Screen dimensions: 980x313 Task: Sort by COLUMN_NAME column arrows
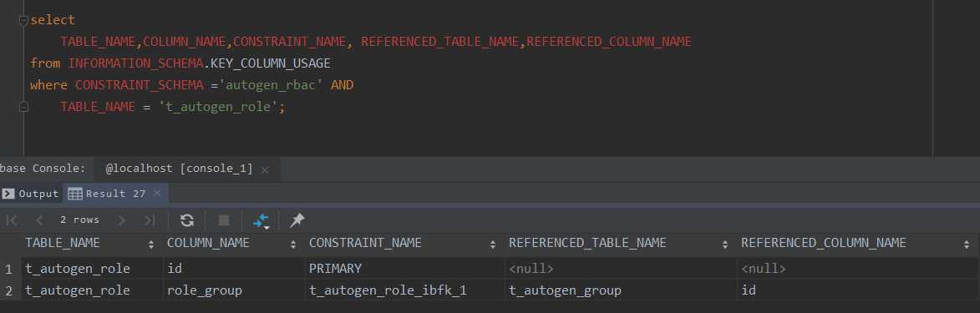coord(293,245)
